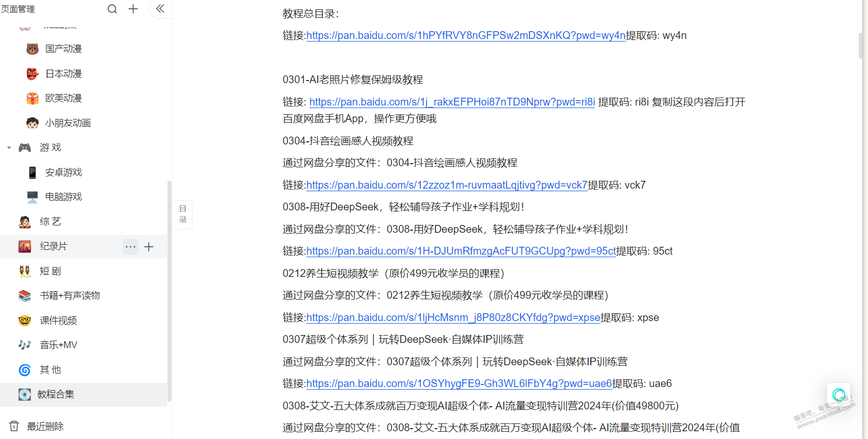This screenshot has height=439, width=868.
Task: Open the 抖音绘画 tutorial pwd=vck7 link
Action: tap(446, 185)
